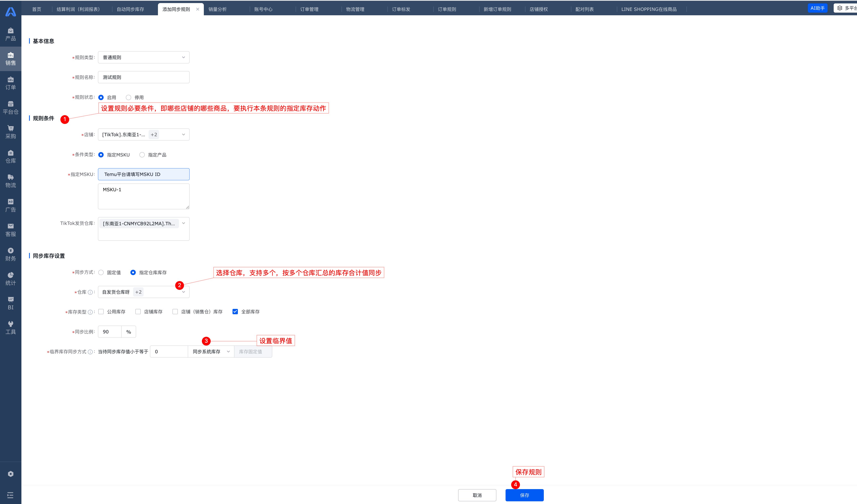Open the 财务 sidebar module

pos(11,254)
